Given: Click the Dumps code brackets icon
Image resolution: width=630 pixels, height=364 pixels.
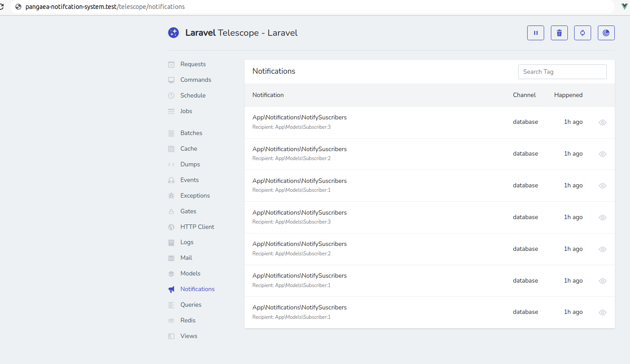Looking at the screenshot, I should tap(171, 164).
